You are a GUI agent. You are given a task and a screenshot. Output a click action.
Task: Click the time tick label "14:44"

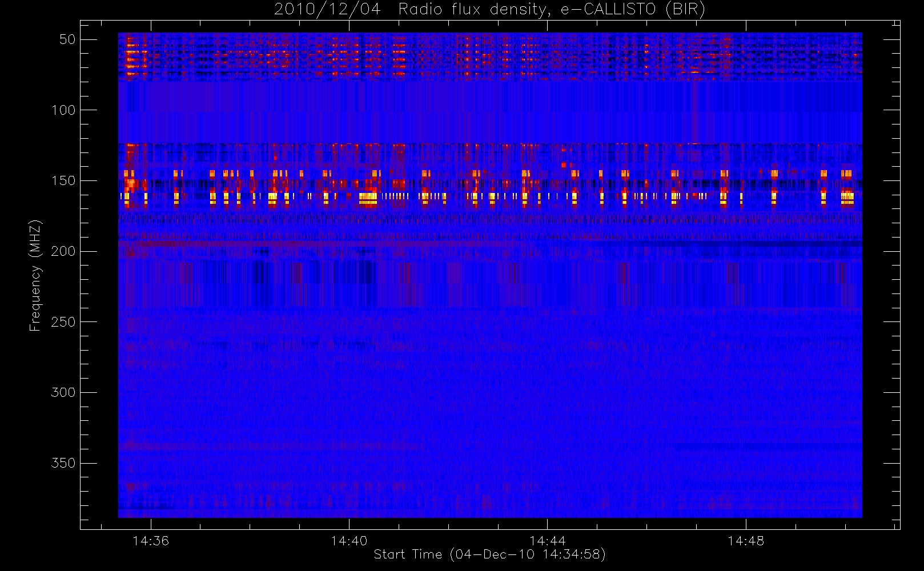[x=547, y=541]
